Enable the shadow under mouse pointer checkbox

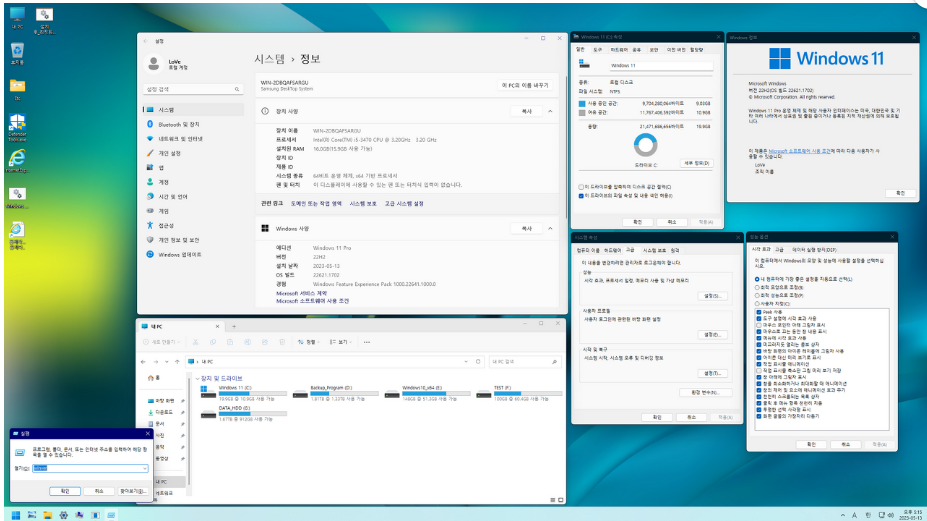759,325
